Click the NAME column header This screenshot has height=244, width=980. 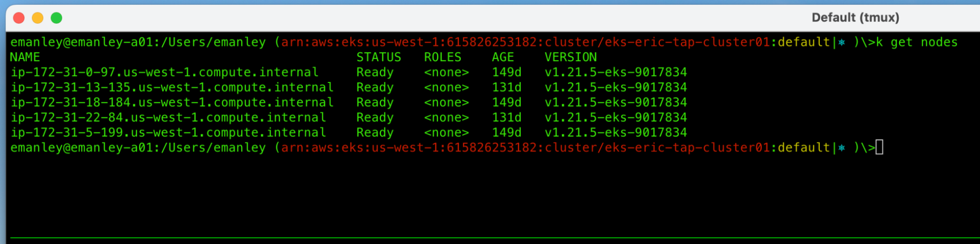pyautogui.click(x=25, y=57)
